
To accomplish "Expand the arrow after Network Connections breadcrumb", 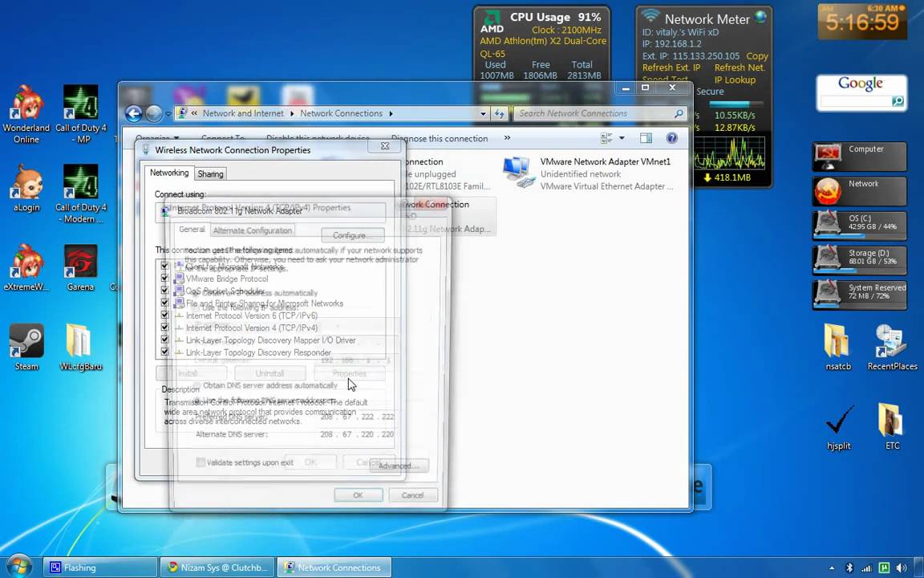I will point(390,113).
